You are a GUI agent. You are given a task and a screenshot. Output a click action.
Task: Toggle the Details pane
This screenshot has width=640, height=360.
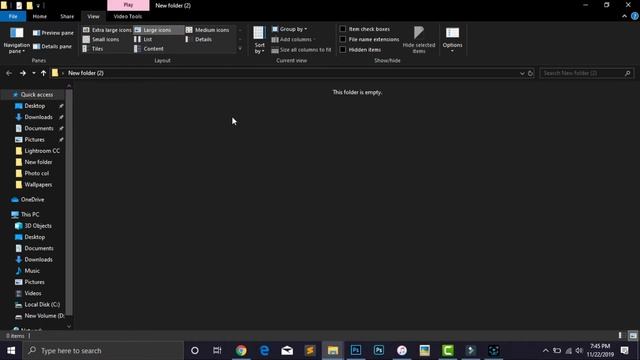pyautogui.click(x=52, y=47)
